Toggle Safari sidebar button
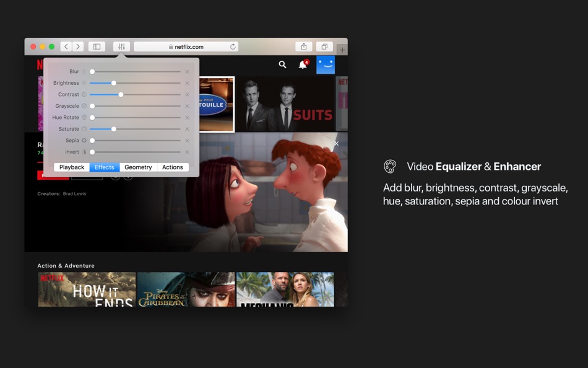This screenshot has width=588, height=368. click(97, 46)
